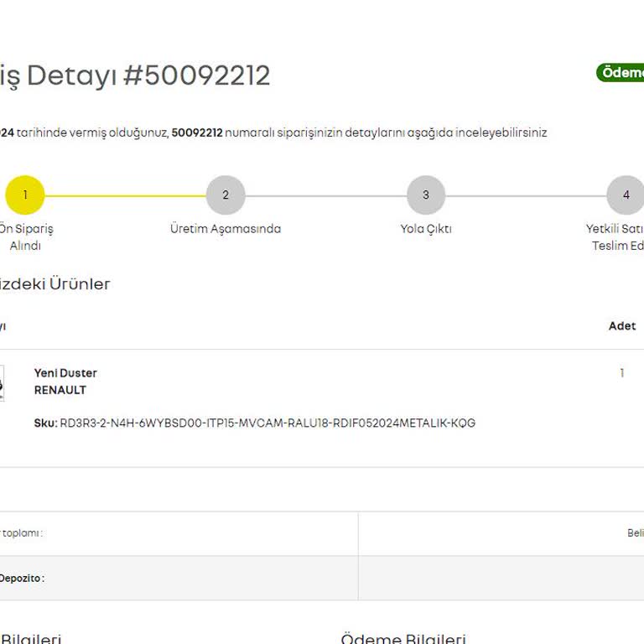This screenshot has height=644, width=644.
Task: Click the green Ödeme status badge
Action: [621, 73]
